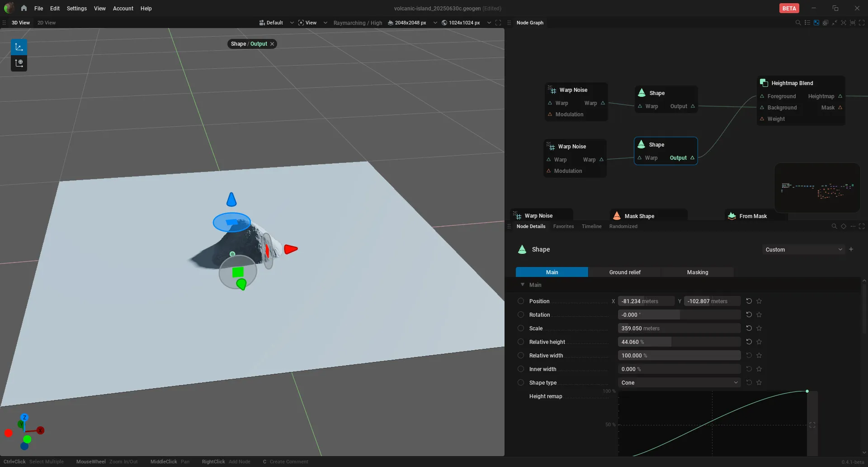The height and width of the screenshot is (467, 868).
Task: Reset the Position value with its revert icon
Action: pos(749,301)
